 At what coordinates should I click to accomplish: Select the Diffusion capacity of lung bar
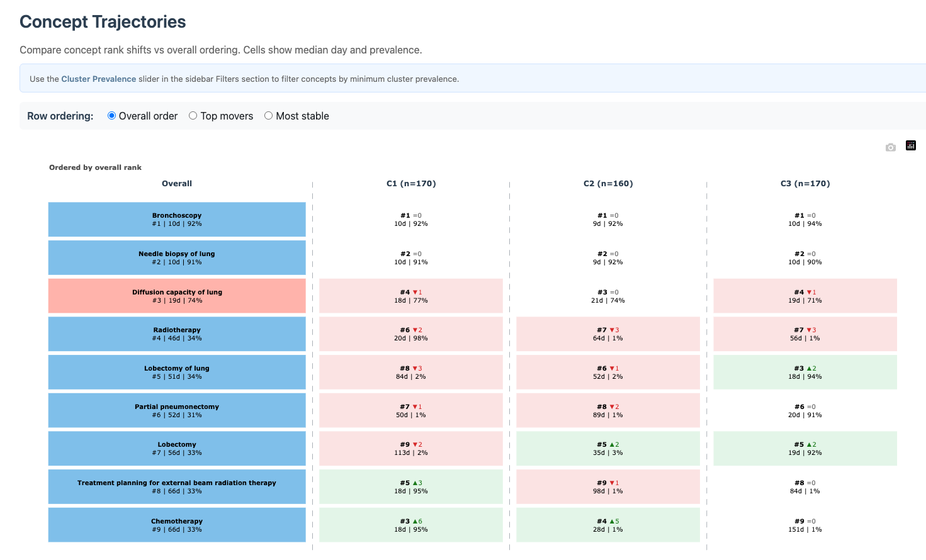pos(177,296)
